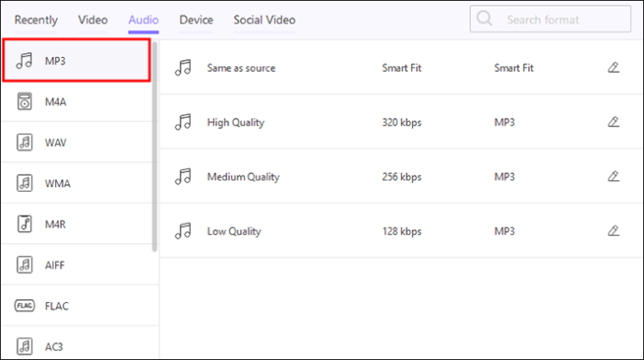The height and width of the screenshot is (360, 644).
Task: Go to the Device tab
Action: (x=196, y=20)
